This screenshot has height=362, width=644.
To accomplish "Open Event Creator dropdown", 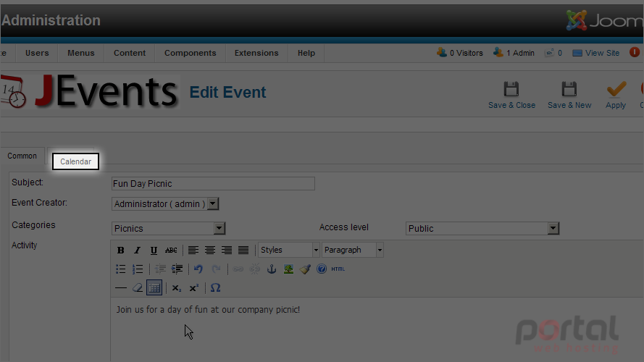I will [x=165, y=204].
